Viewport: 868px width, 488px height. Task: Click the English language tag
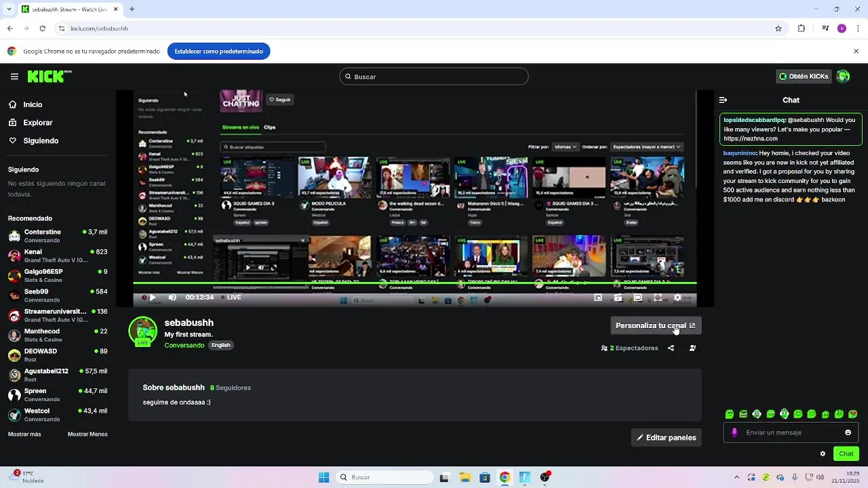pos(221,345)
